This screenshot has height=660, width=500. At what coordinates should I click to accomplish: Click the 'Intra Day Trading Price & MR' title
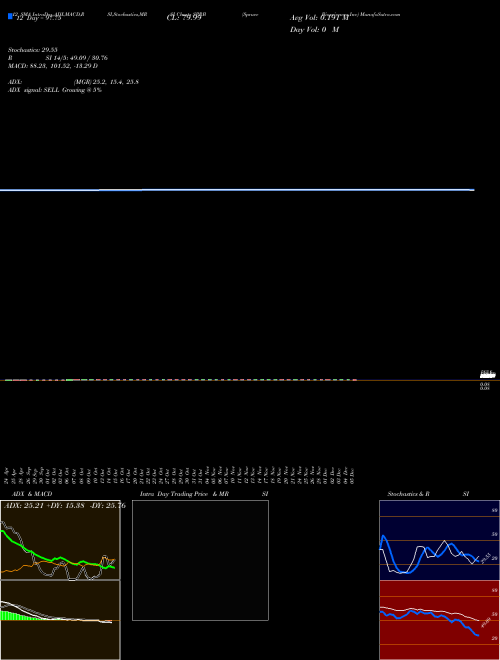point(184,494)
